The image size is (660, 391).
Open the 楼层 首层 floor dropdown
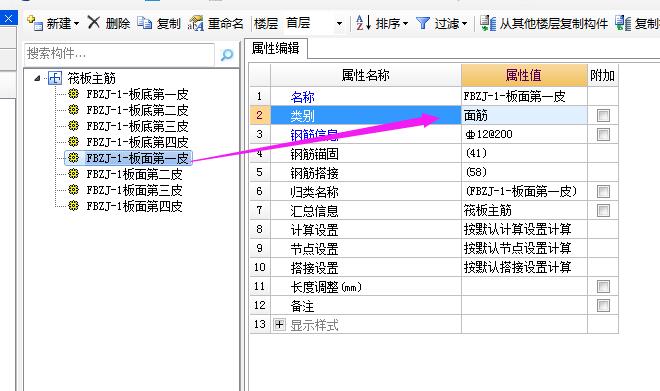pyautogui.click(x=339, y=24)
